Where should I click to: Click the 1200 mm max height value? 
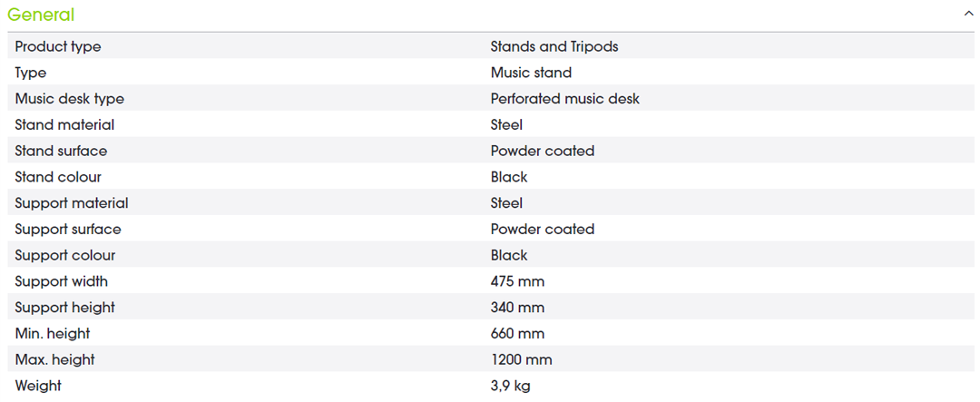pos(521,360)
